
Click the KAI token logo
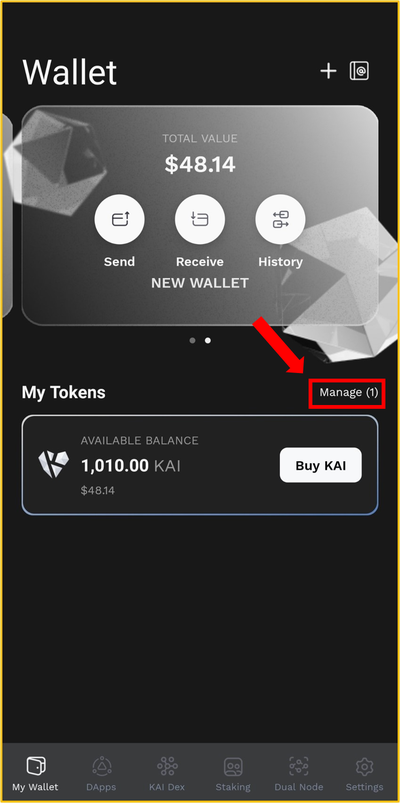tap(53, 464)
